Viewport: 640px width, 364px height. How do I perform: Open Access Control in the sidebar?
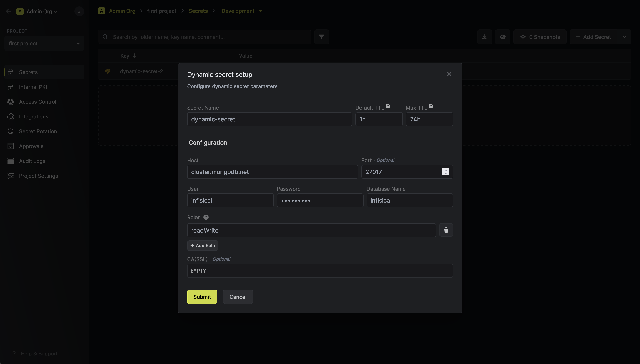(x=44, y=102)
